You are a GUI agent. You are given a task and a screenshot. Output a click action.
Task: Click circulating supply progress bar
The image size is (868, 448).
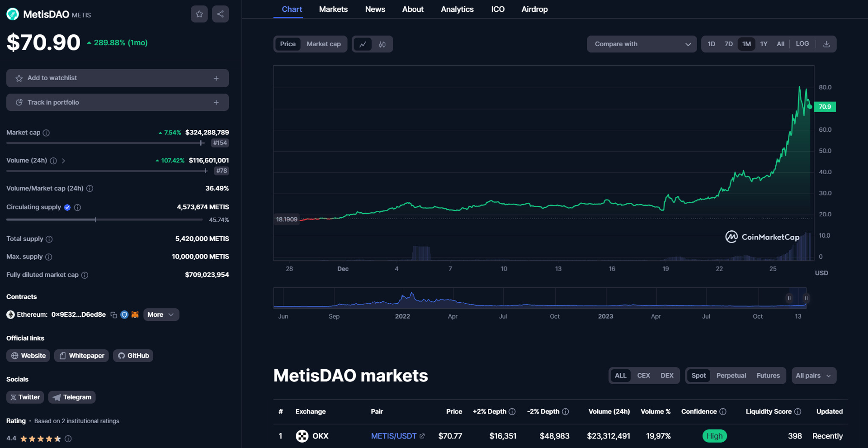click(x=104, y=220)
